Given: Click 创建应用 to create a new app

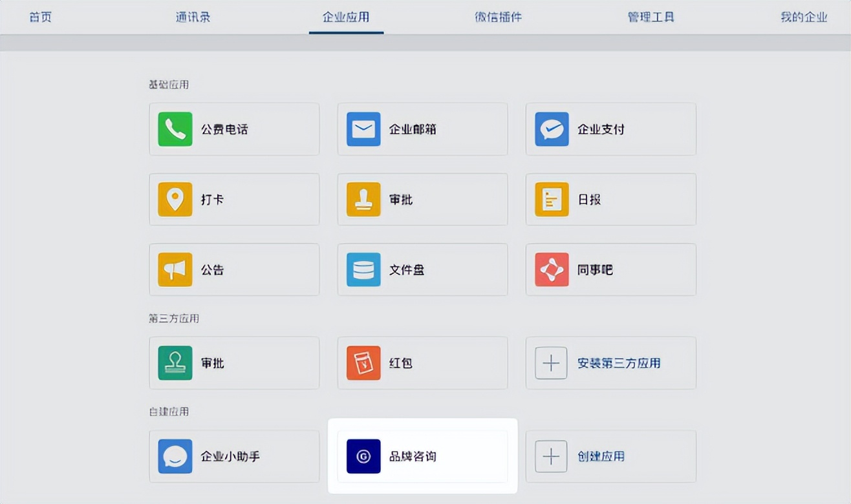Looking at the screenshot, I should [610, 456].
